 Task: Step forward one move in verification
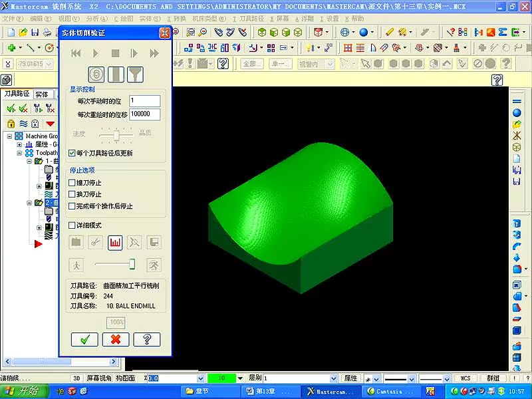pyautogui.click(x=134, y=53)
